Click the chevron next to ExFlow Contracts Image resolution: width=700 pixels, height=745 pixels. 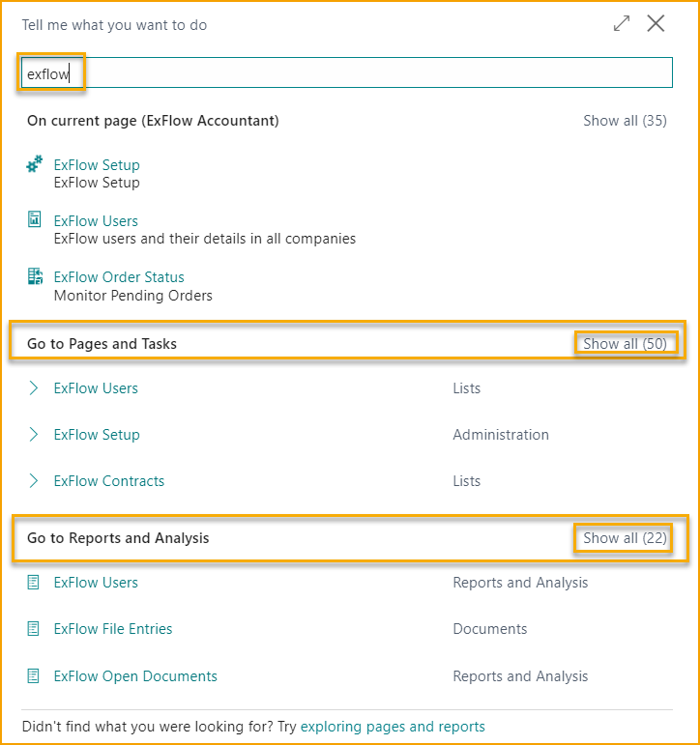pos(33,481)
